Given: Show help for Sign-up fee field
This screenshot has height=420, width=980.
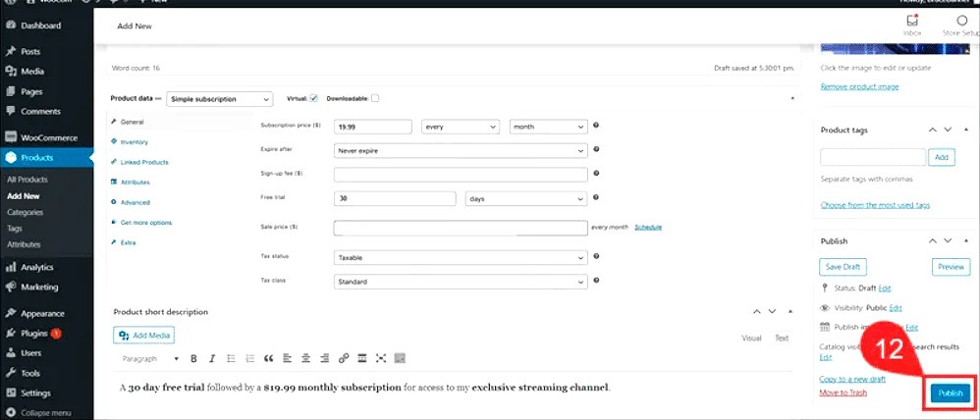Looking at the screenshot, I should (596, 173).
